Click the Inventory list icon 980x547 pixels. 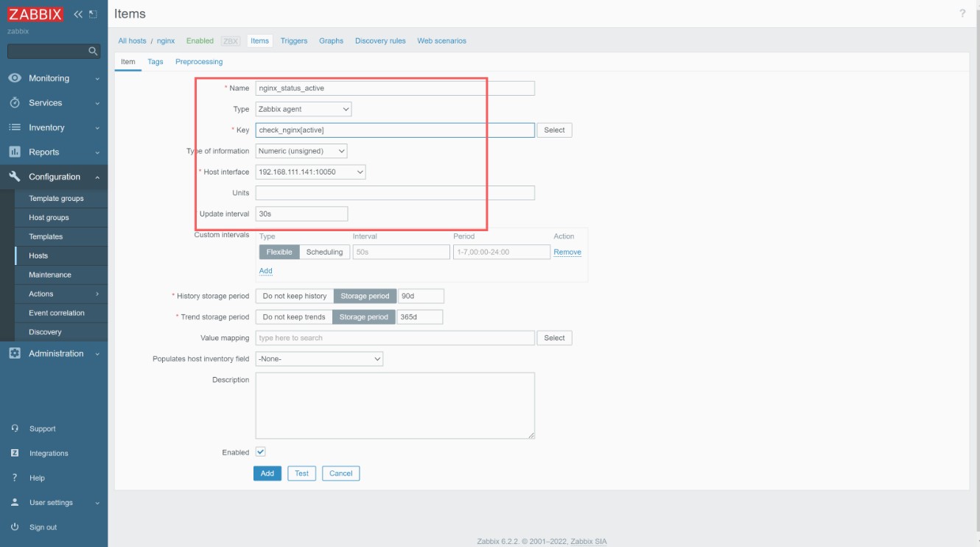(15, 127)
